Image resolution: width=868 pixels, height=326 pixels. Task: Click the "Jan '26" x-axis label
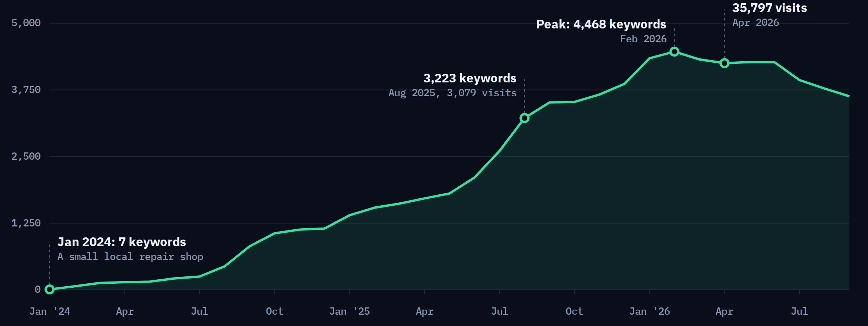[x=650, y=311]
